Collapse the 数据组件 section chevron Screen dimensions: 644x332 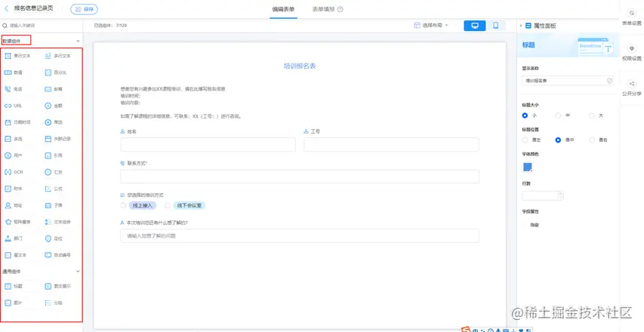[78, 41]
